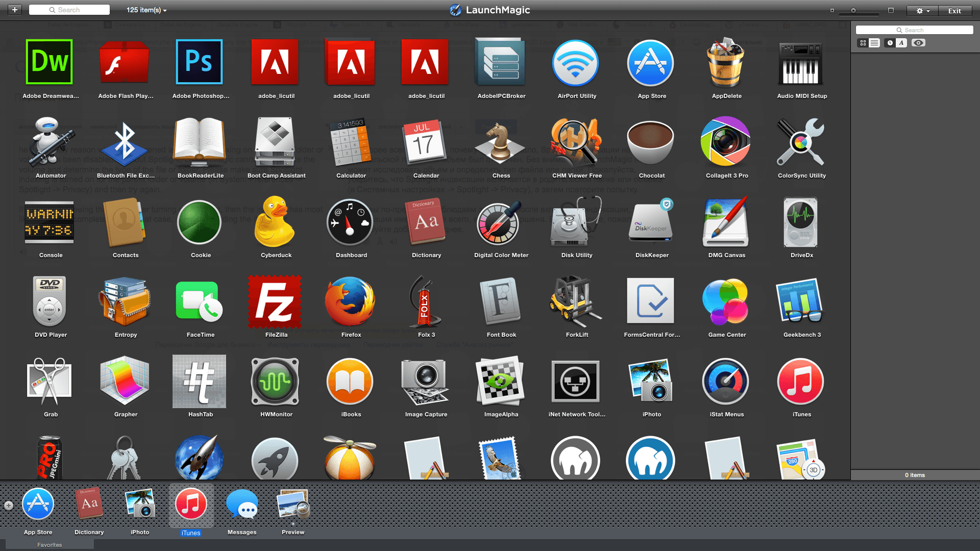The height and width of the screenshot is (551, 980).
Task: Launch HWMonitor
Action: 275,381
